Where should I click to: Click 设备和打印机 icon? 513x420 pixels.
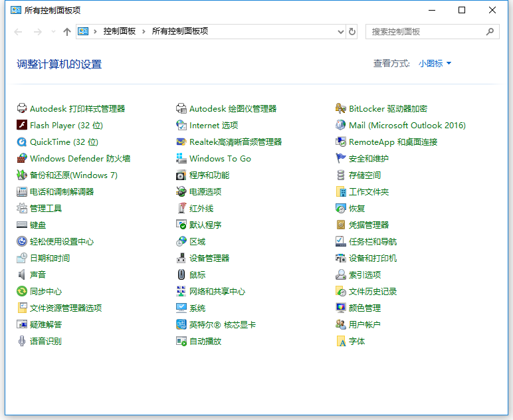[x=341, y=258]
